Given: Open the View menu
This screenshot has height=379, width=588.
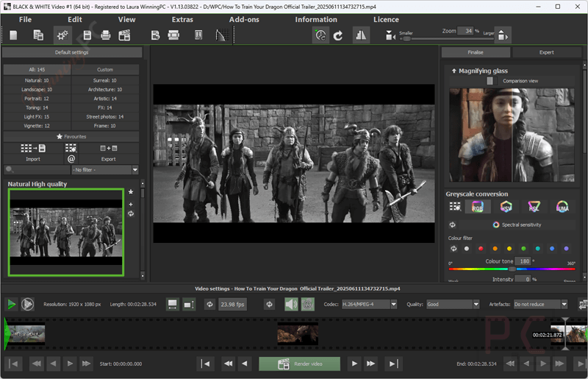Looking at the screenshot, I should pyautogui.click(x=126, y=20).
